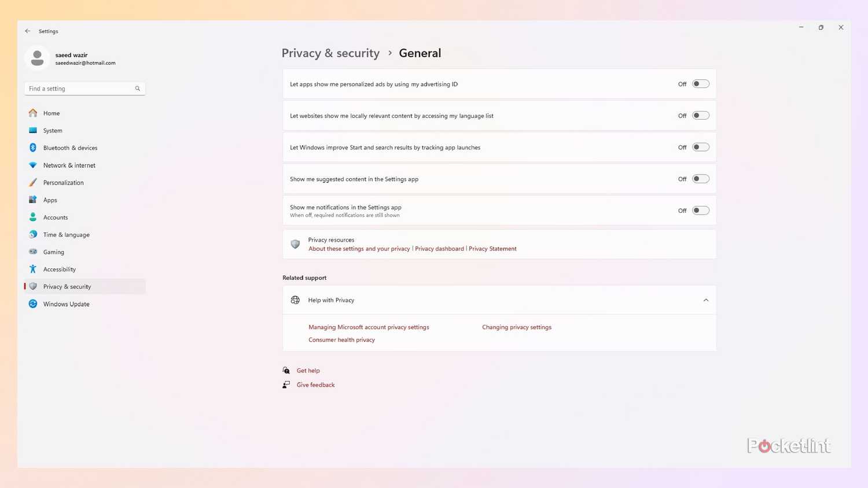Viewport: 868px width, 488px height.
Task: Click the globe icon beside Help with Privacy
Action: [295, 300]
